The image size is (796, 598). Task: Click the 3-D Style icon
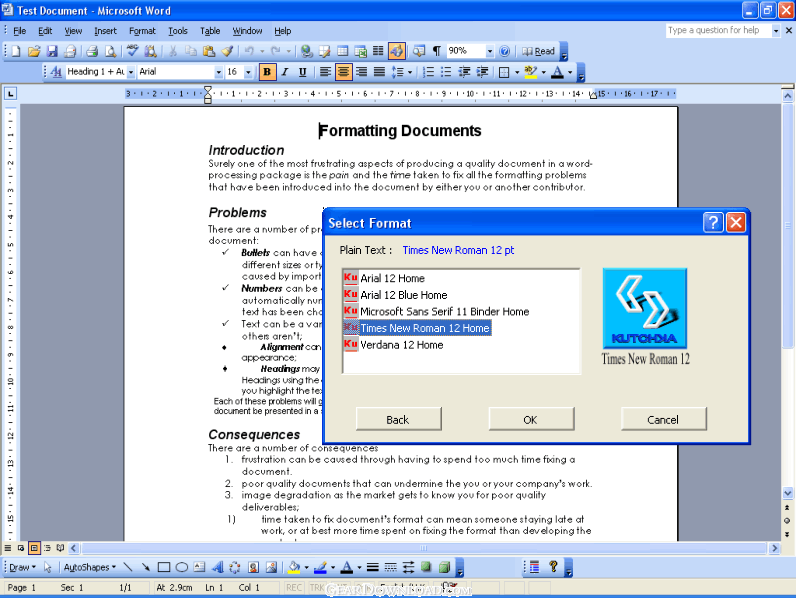click(444, 567)
